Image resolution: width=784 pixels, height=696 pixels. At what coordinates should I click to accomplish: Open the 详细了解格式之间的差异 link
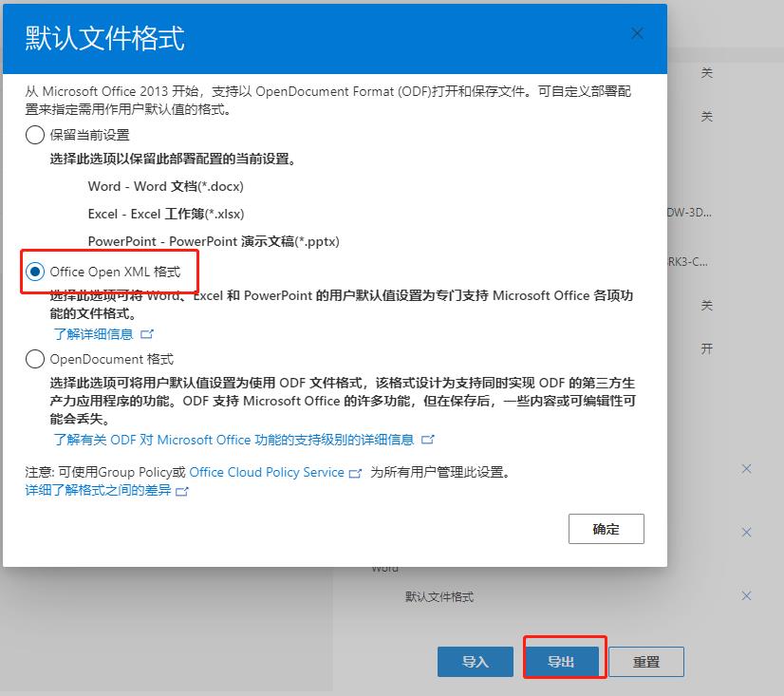tap(98, 490)
